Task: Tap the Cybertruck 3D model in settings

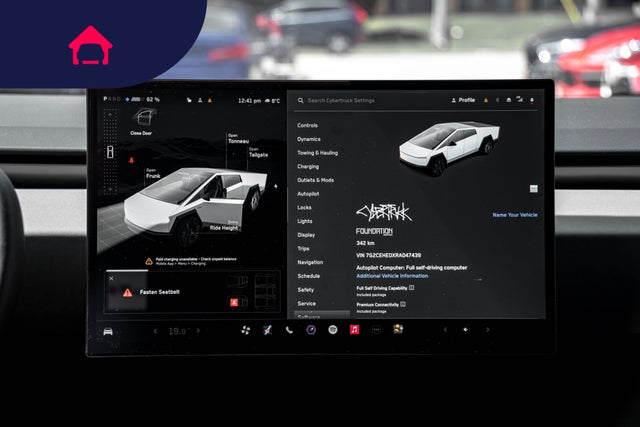Action: pos(449,148)
